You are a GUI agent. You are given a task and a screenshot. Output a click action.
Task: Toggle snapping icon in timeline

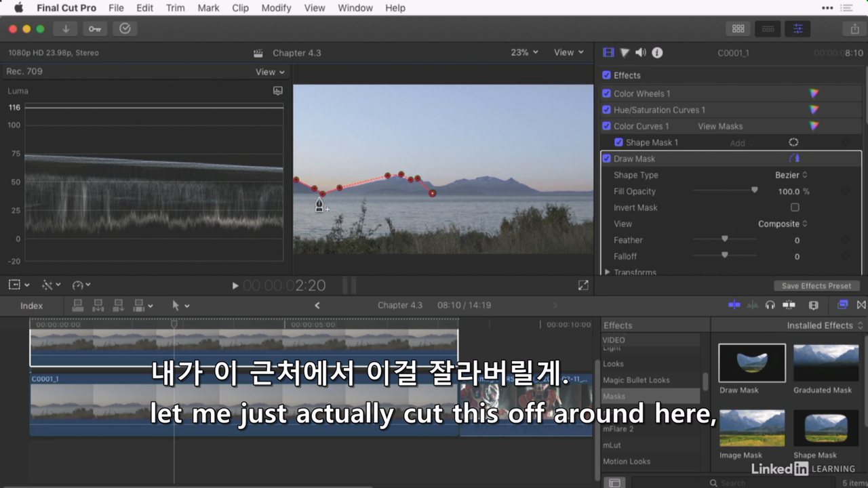click(788, 305)
